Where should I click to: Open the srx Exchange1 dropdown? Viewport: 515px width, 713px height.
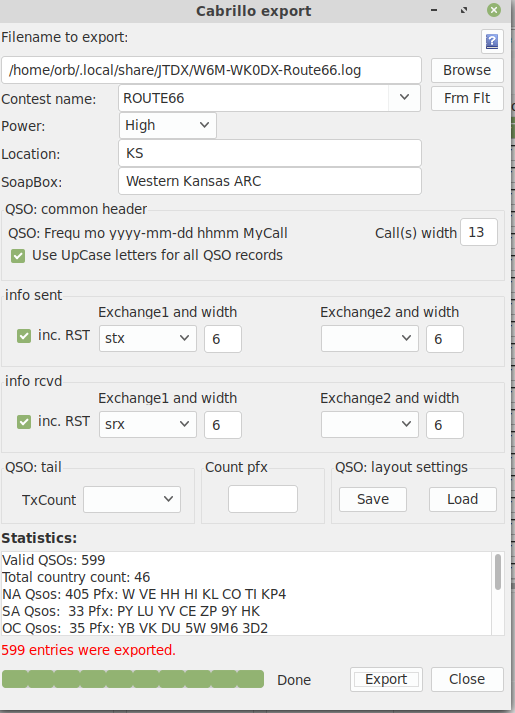point(148,425)
